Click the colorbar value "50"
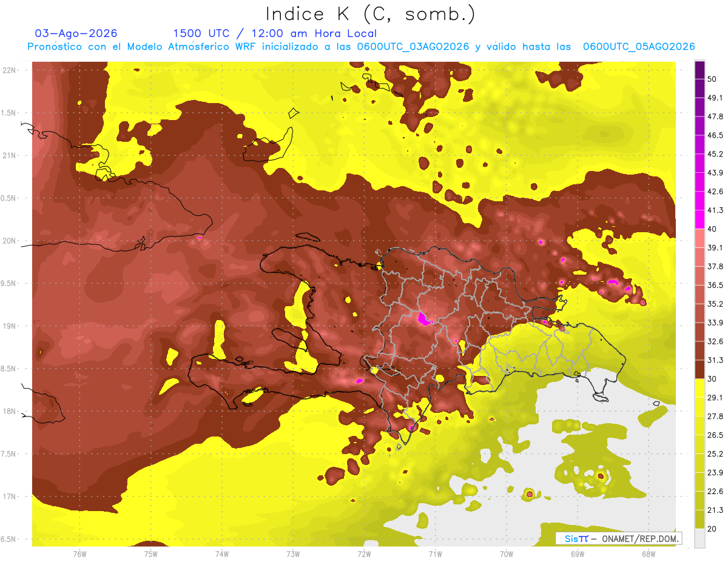The height and width of the screenshot is (562, 728). (x=712, y=79)
